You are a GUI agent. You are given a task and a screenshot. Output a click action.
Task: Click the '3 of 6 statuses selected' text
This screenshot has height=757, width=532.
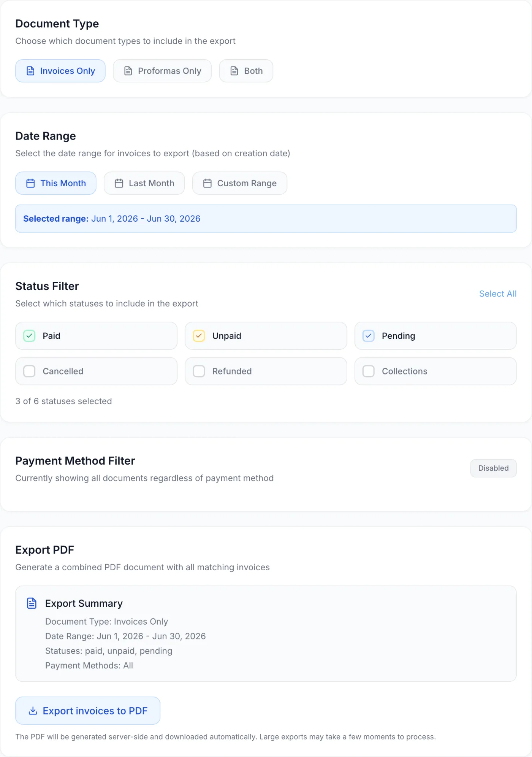(x=64, y=401)
